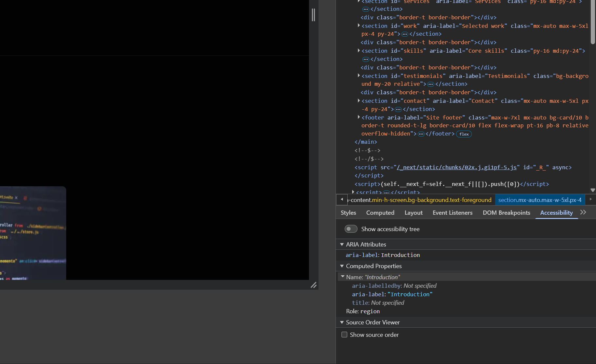Select the Event Listeners tab

click(452, 213)
